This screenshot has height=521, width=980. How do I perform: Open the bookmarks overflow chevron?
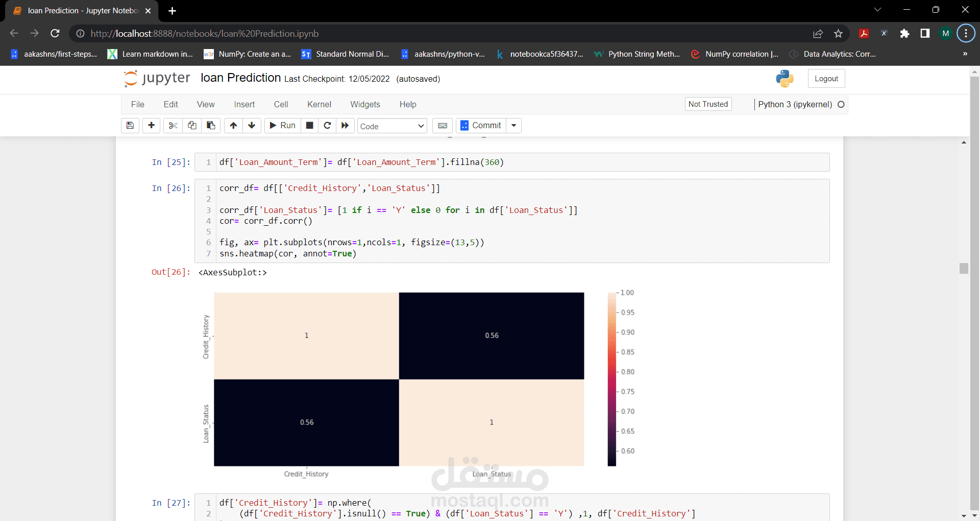(965, 54)
